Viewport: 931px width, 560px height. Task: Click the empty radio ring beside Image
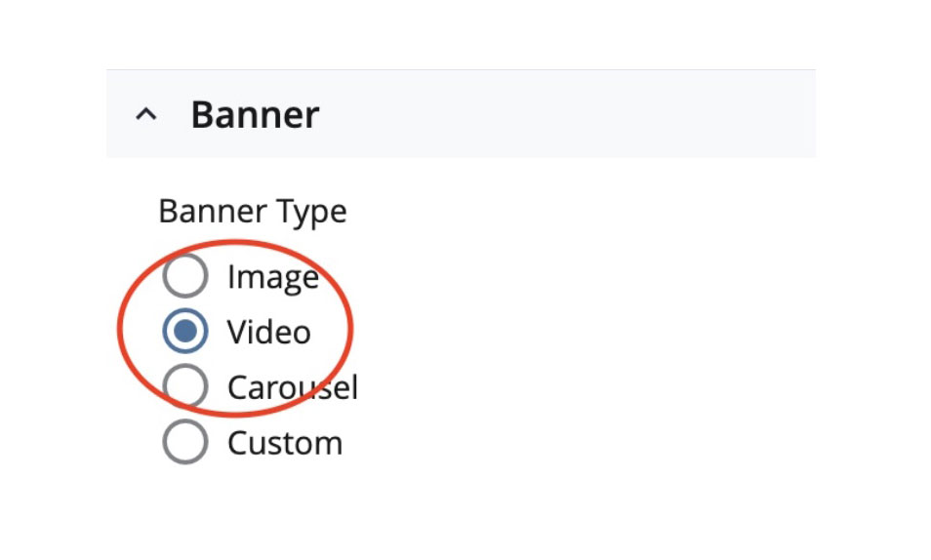[x=184, y=277]
